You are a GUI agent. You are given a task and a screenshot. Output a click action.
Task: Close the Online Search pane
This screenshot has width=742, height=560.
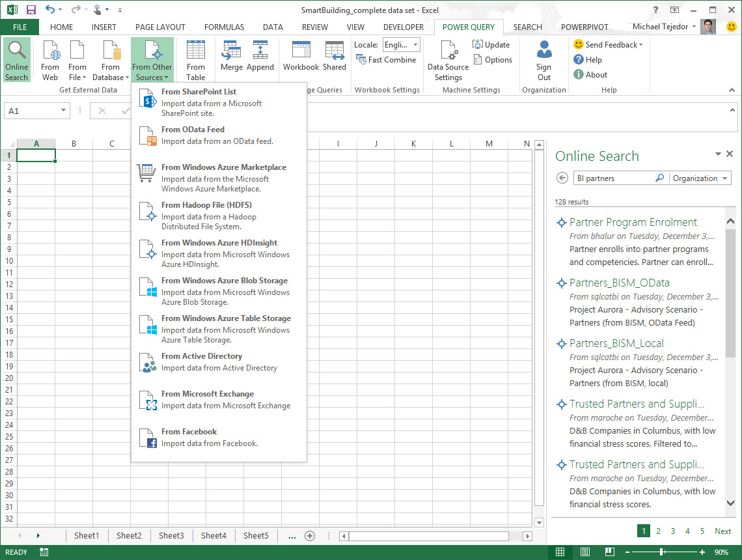pyautogui.click(x=730, y=154)
